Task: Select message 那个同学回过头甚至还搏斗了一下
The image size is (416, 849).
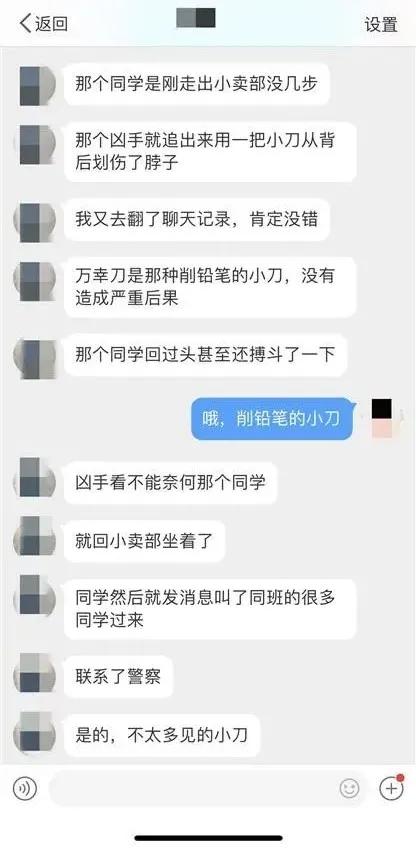Action: pyautogui.click(x=206, y=355)
